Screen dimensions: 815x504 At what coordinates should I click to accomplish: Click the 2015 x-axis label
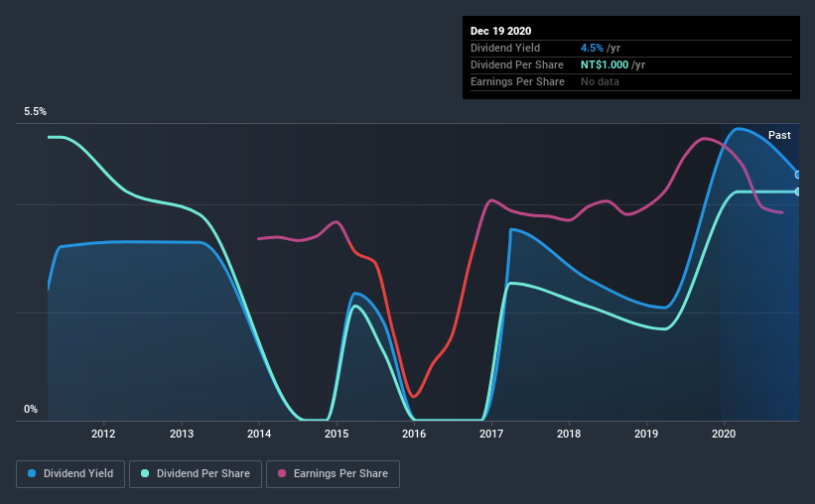click(x=337, y=434)
